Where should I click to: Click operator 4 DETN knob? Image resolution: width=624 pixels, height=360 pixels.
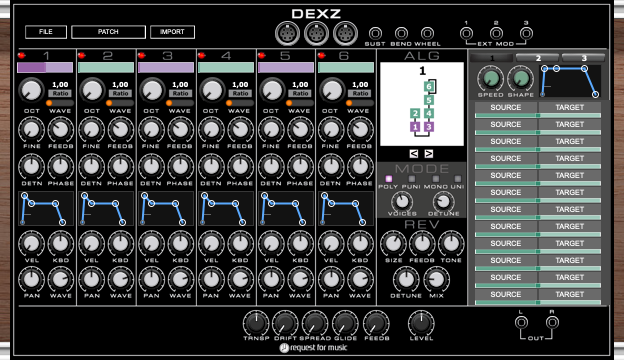click(x=211, y=167)
